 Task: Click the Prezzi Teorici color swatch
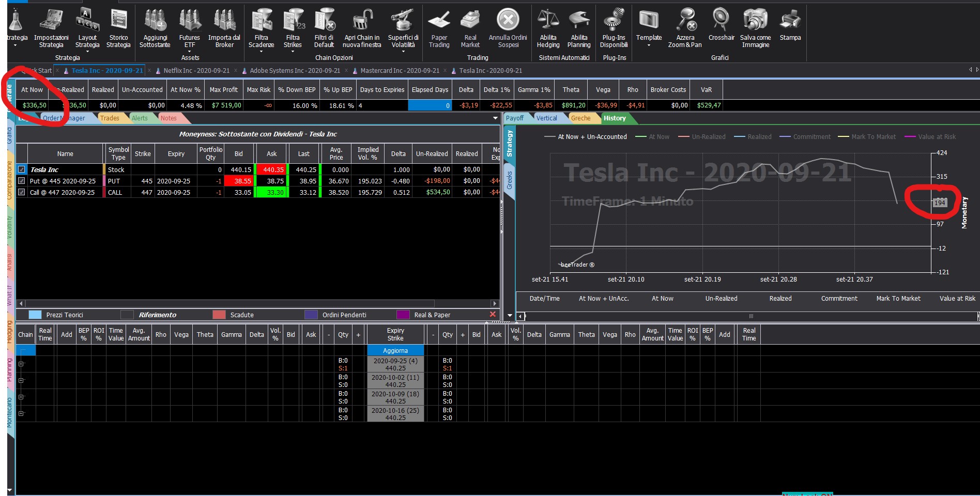pos(35,315)
